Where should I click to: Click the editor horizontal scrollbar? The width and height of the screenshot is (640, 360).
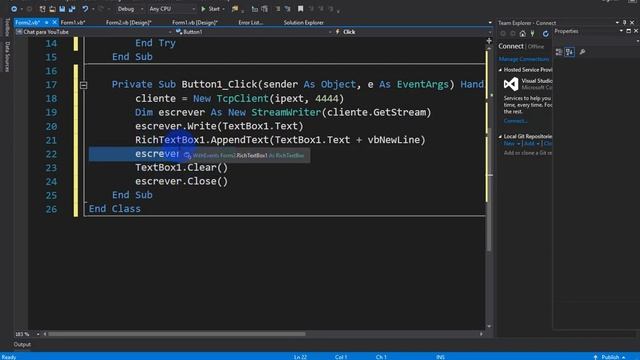(176, 334)
